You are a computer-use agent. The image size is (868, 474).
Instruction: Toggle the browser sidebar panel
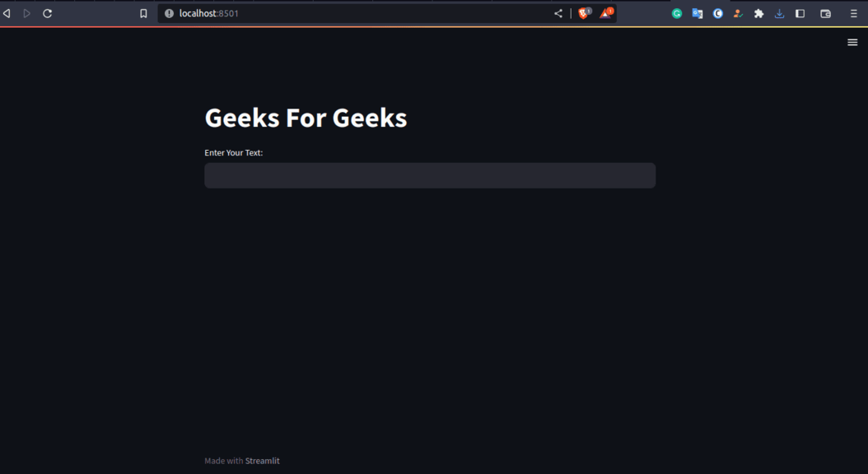(x=800, y=14)
